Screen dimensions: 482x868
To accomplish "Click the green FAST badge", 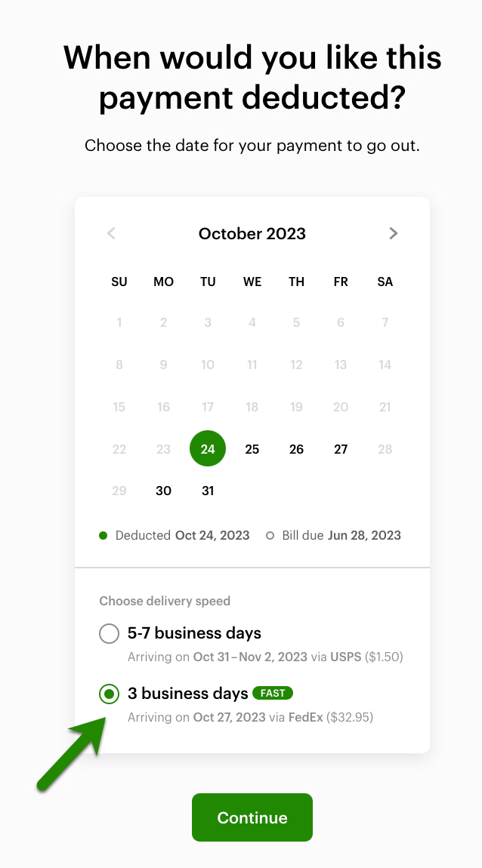I will 273,693.
